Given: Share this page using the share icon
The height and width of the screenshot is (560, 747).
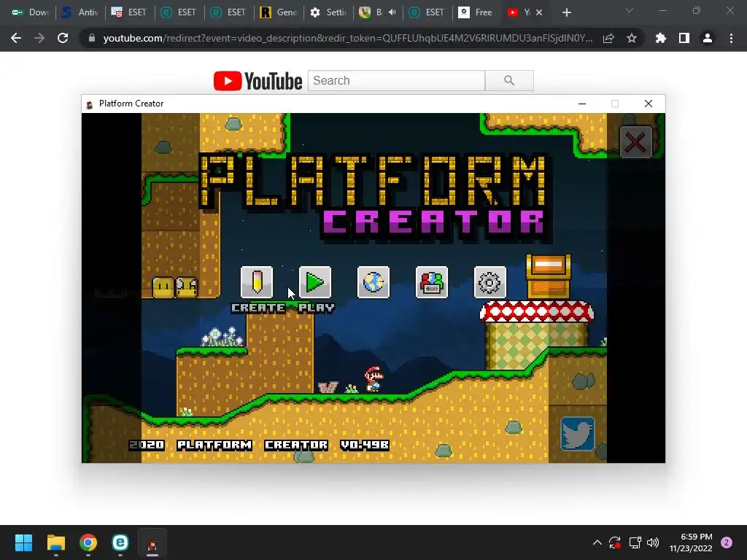Looking at the screenshot, I should 608,38.
